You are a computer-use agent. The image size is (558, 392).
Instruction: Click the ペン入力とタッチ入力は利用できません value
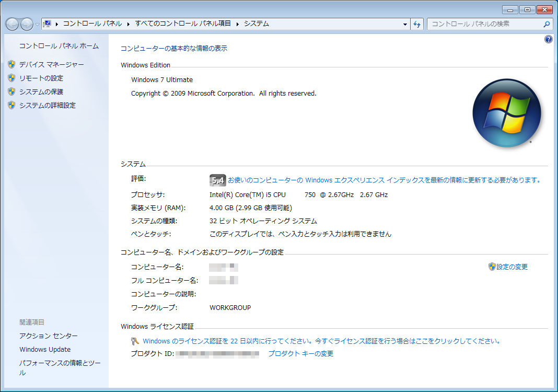pos(300,234)
